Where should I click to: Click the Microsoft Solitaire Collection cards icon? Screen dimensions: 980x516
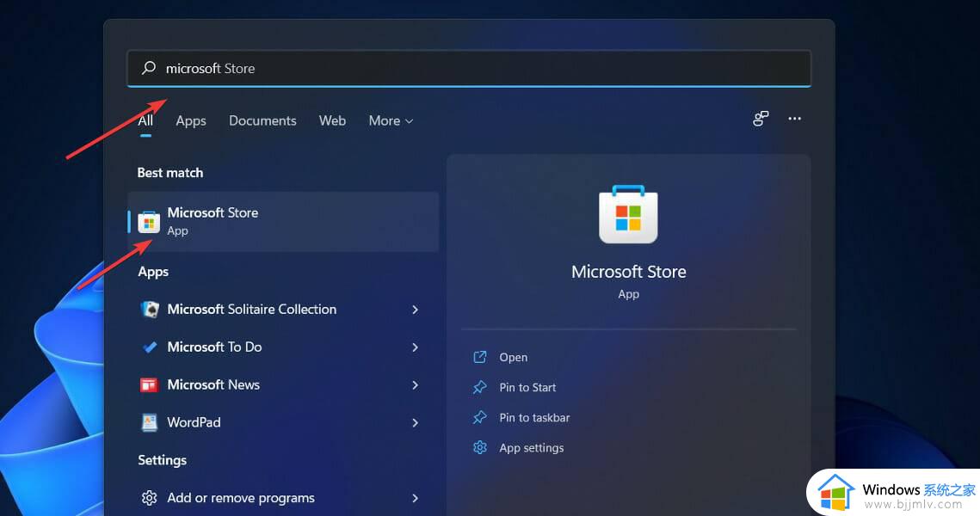point(150,310)
